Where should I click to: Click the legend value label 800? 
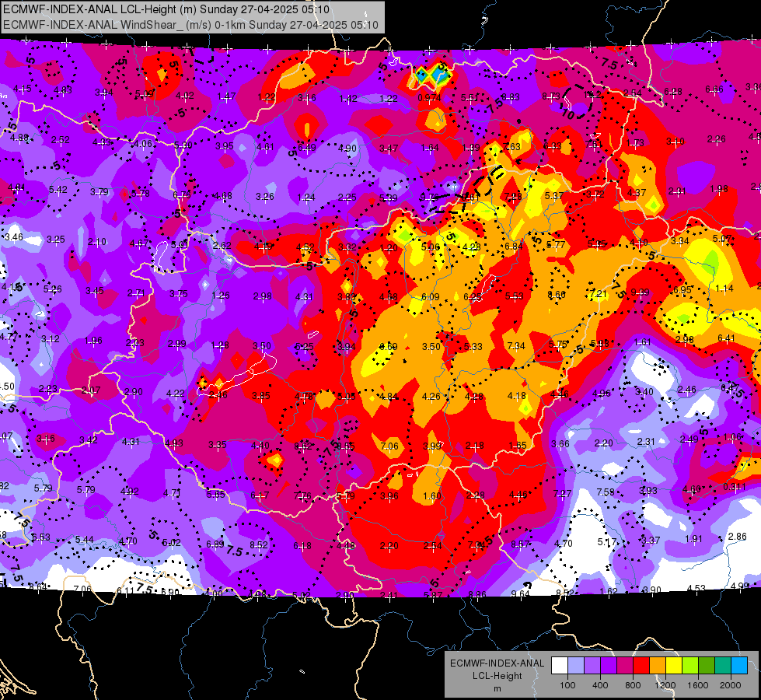[633, 685]
